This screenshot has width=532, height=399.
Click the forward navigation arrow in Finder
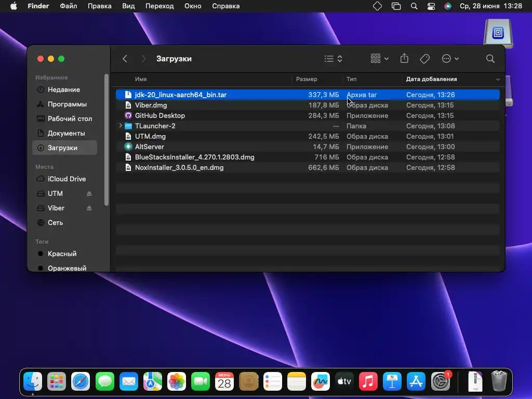point(143,59)
